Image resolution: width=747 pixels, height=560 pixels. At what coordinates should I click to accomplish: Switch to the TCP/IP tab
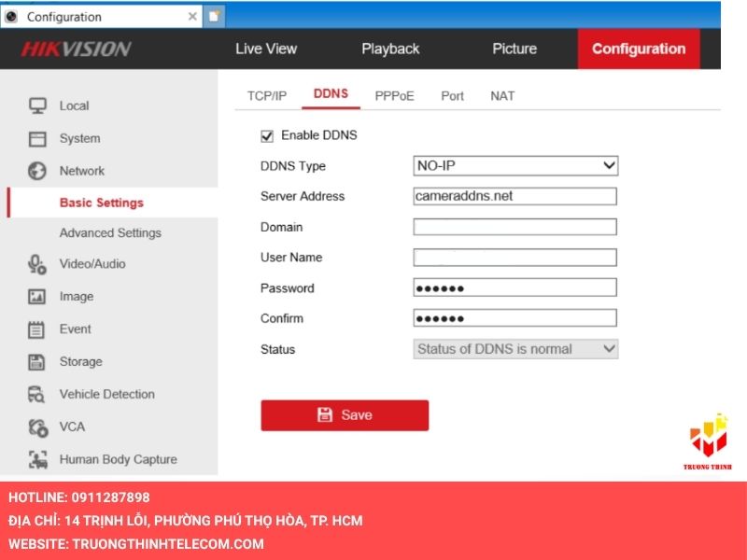click(267, 96)
